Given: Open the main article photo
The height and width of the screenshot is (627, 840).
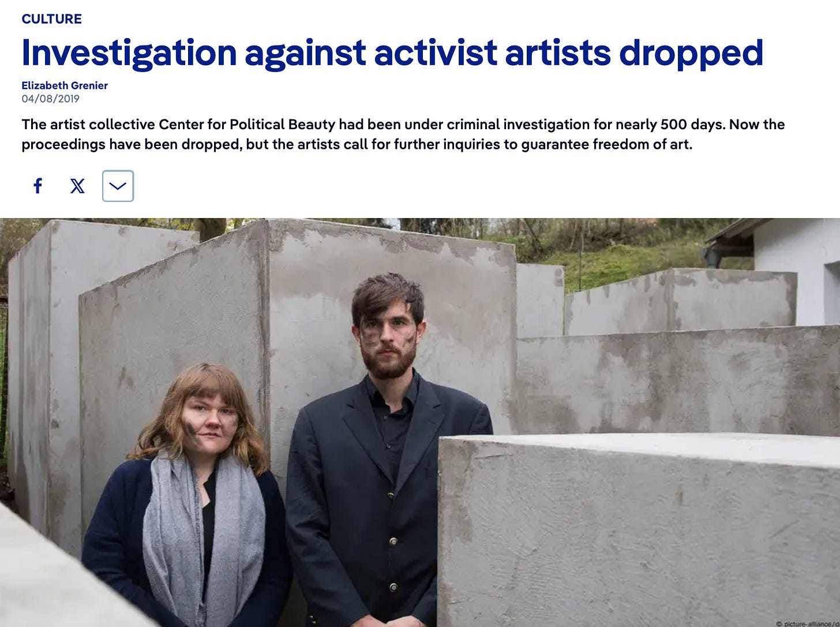Looking at the screenshot, I should [420, 422].
